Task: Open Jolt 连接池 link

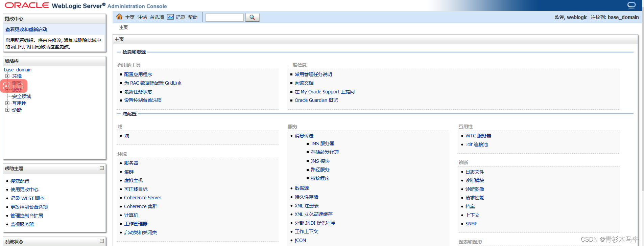Action: point(477,144)
